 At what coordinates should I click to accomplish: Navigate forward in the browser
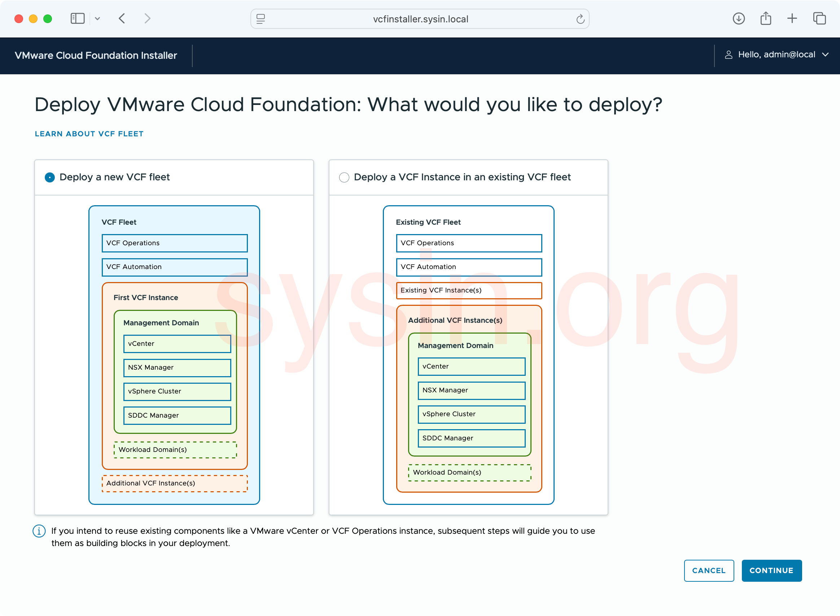[147, 18]
